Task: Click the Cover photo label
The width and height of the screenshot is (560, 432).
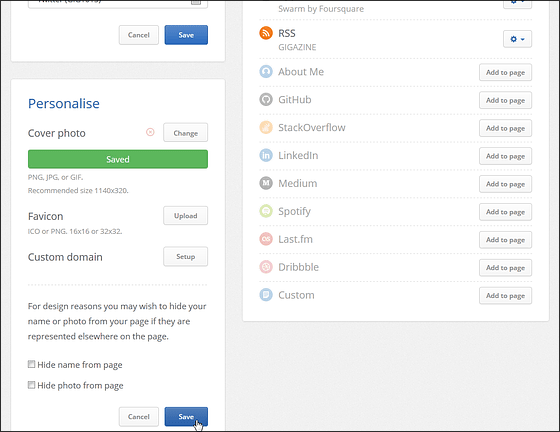Action: coord(57,133)
